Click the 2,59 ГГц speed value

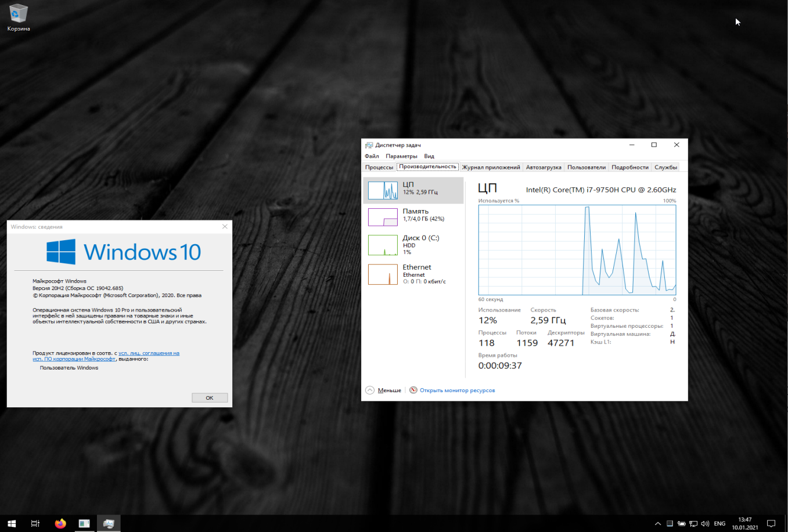pyautogui.click(x=548, y=320)
